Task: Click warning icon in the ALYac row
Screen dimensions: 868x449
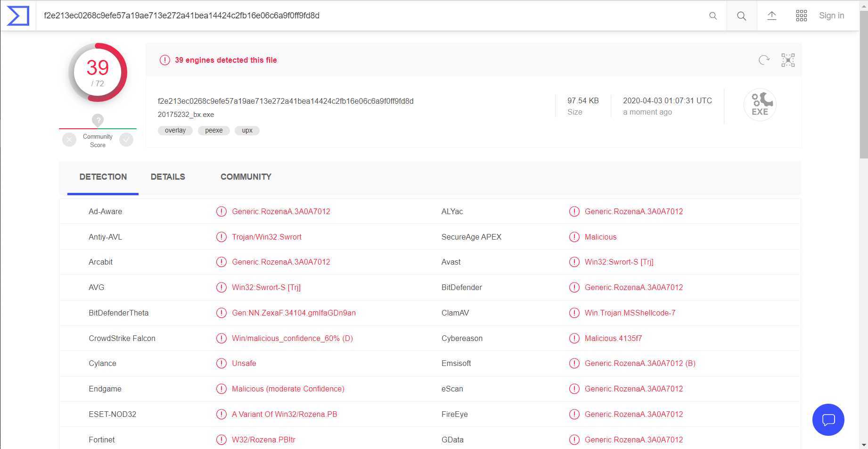Action: click(574, 211)
